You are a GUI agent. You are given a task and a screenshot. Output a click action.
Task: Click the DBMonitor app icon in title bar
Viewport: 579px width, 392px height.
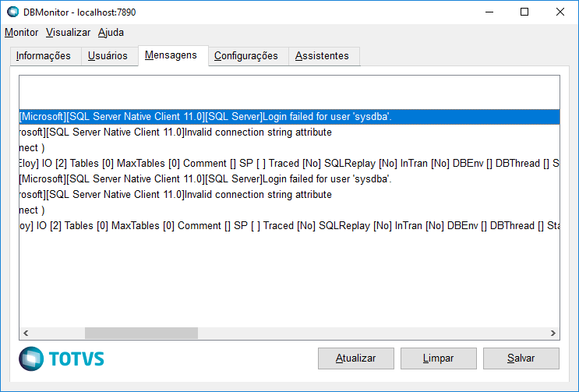click(x=13, y=12)
